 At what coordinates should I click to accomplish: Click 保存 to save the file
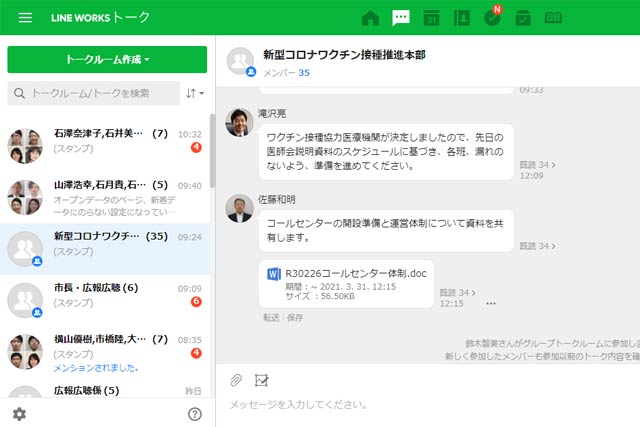point(295,318)
